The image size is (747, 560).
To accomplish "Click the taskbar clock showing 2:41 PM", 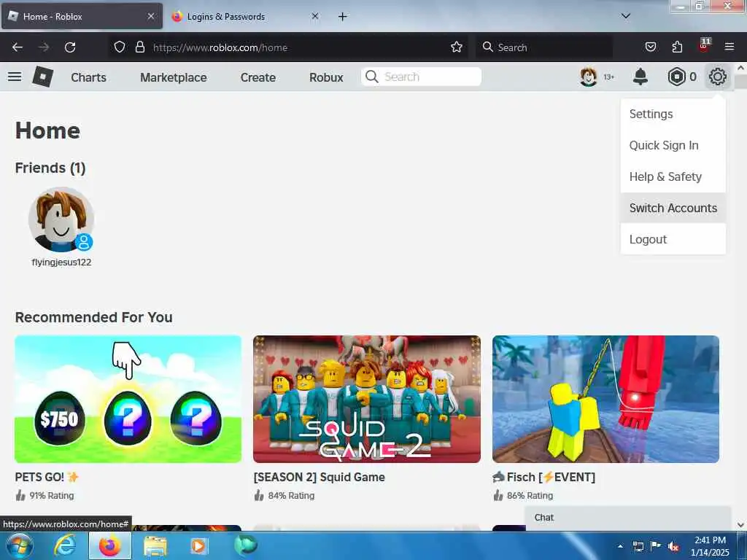I will point(710,546).
